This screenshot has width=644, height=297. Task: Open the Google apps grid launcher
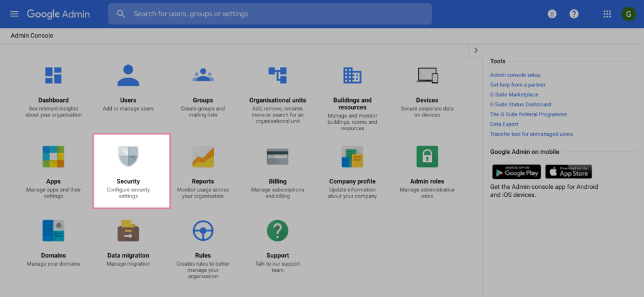[x=607, y=14]
